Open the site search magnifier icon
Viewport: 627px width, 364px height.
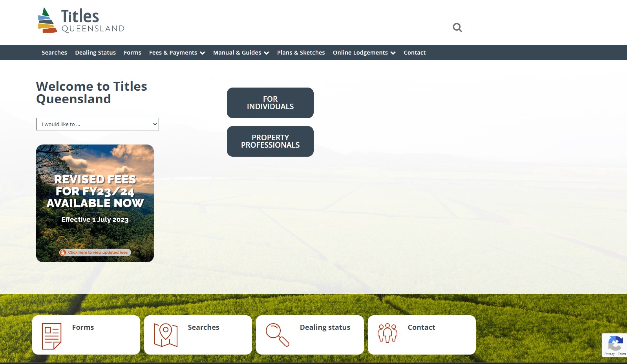(457, 27)
